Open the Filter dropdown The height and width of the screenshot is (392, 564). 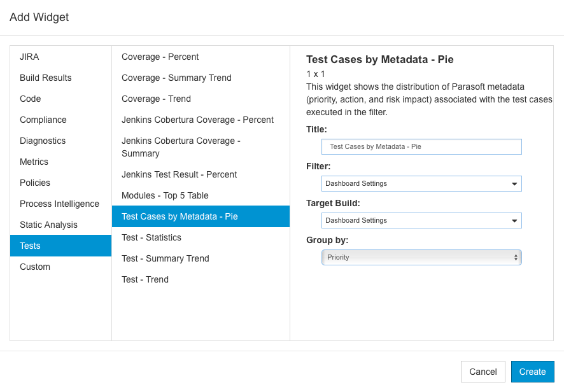421,183
